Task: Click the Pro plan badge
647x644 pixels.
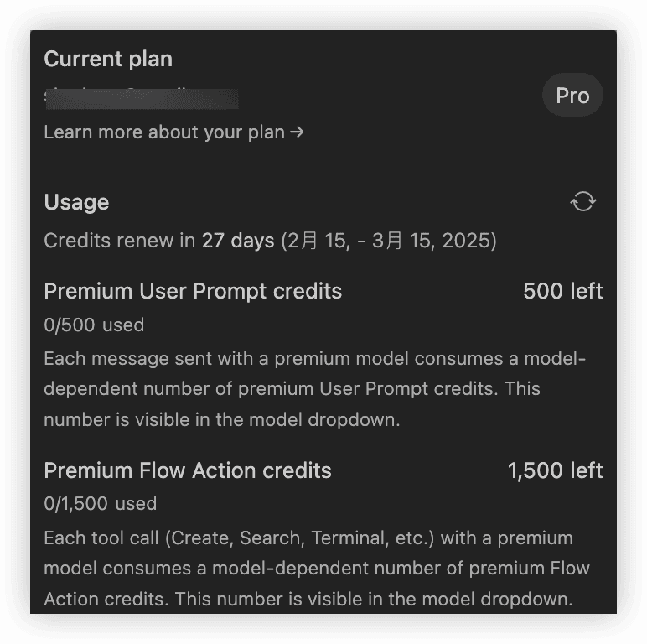Action: 572,96
